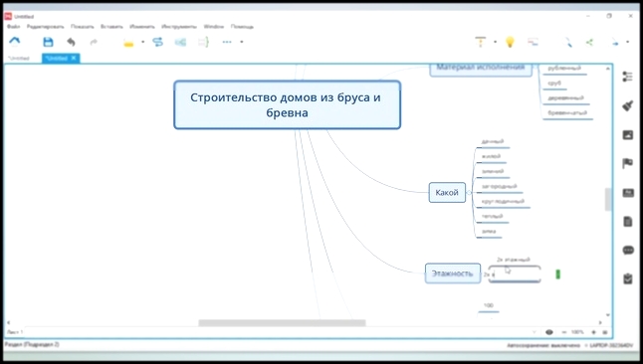Select the Этажность topic node

pos(453,273)
